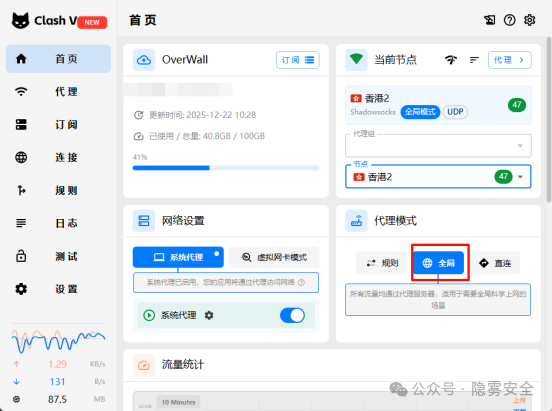Image resolution: width=552 pixels, height=411 pixels.
Task: Open the help question mark icon
Action: (x=509, y=20)
